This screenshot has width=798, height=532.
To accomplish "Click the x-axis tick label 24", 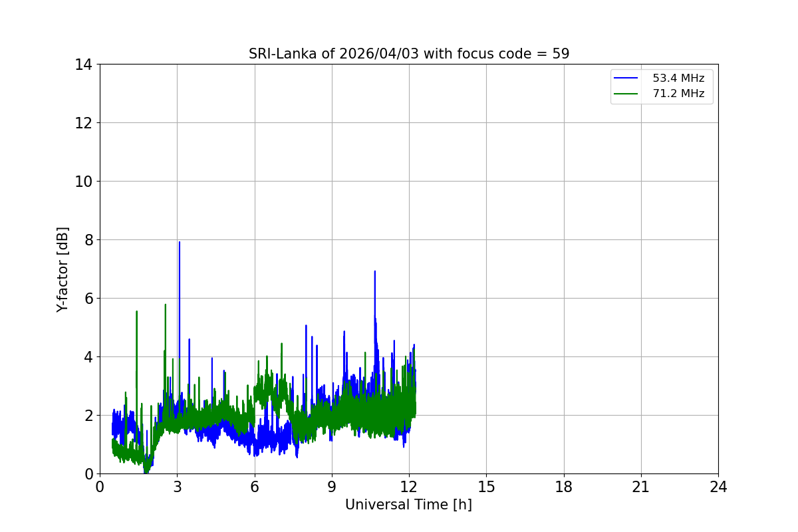I will [x=718, y=487].
